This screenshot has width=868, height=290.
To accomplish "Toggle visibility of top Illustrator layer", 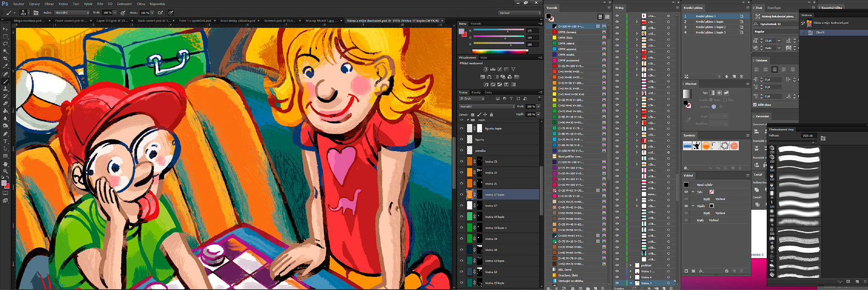I will (x=617, y=16).
